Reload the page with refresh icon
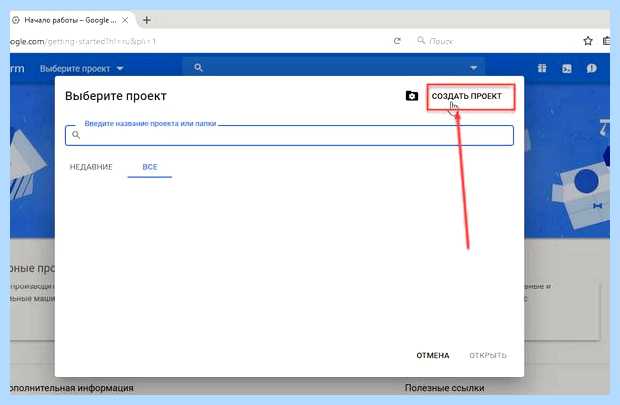The width and height of the screenshot is (620, 405). pyautogui.click(x=397, y=41)
